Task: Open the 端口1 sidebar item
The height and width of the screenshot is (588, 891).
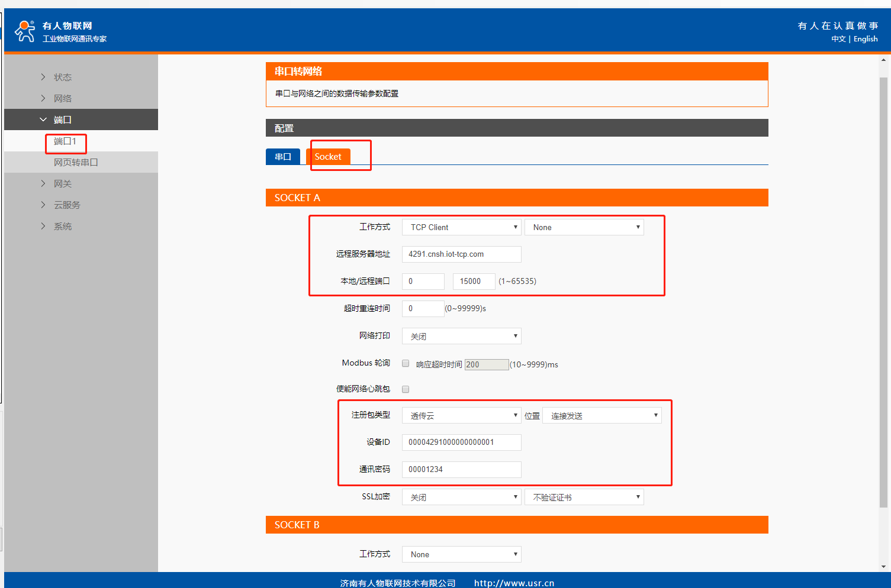Action: (65, 141)
